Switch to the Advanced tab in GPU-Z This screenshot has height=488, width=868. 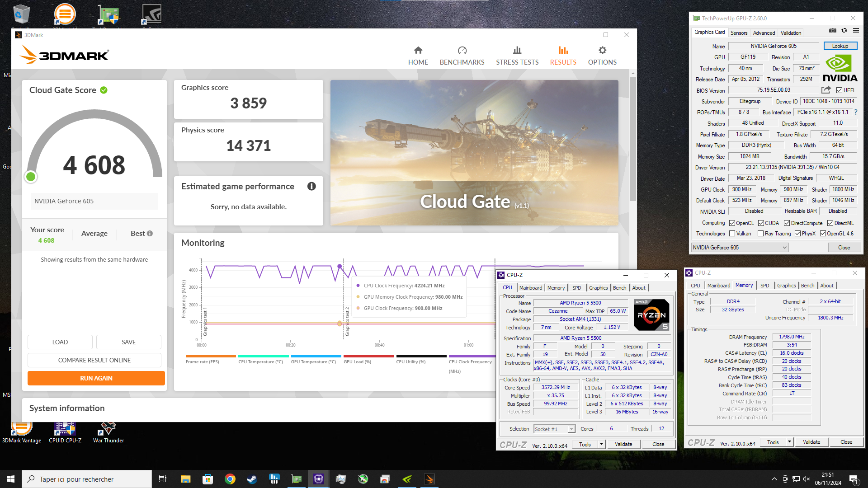764,33
